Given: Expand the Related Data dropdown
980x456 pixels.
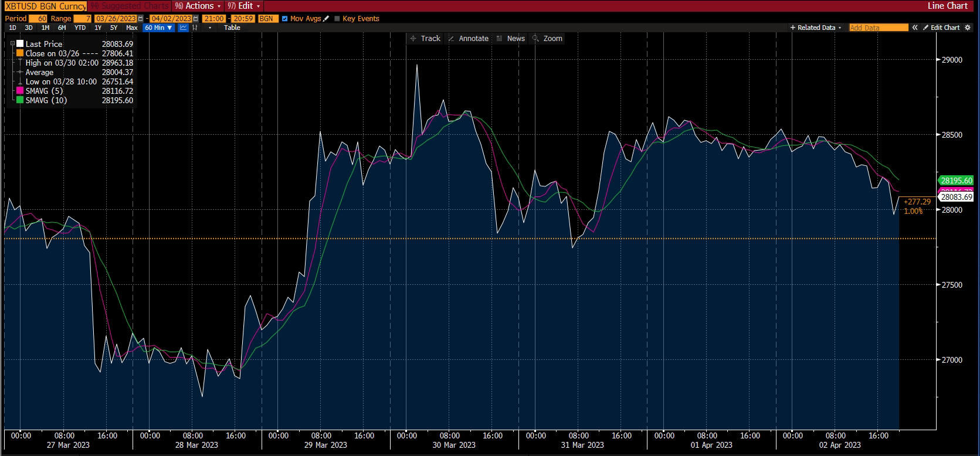Looking at the screenshot, I should point(815,28).
